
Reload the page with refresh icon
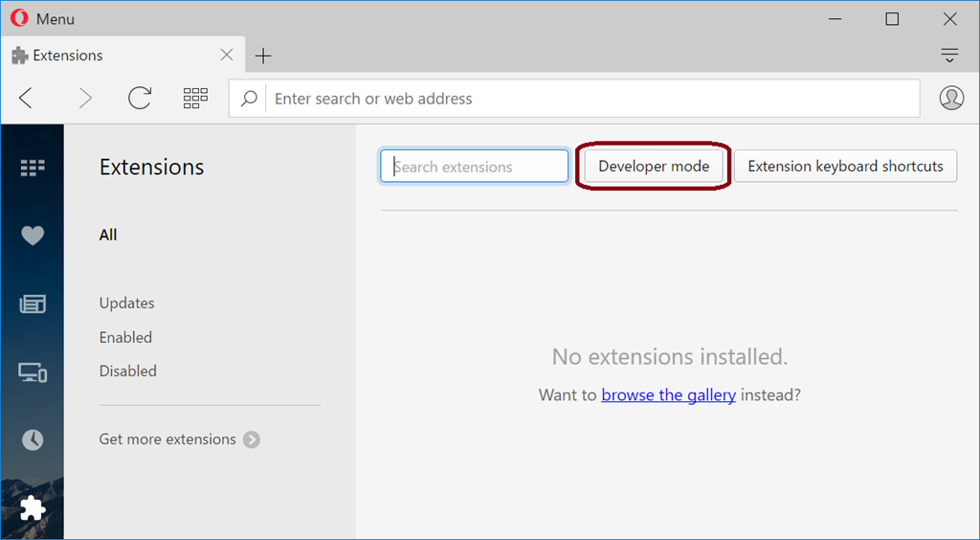click(140, 98)
